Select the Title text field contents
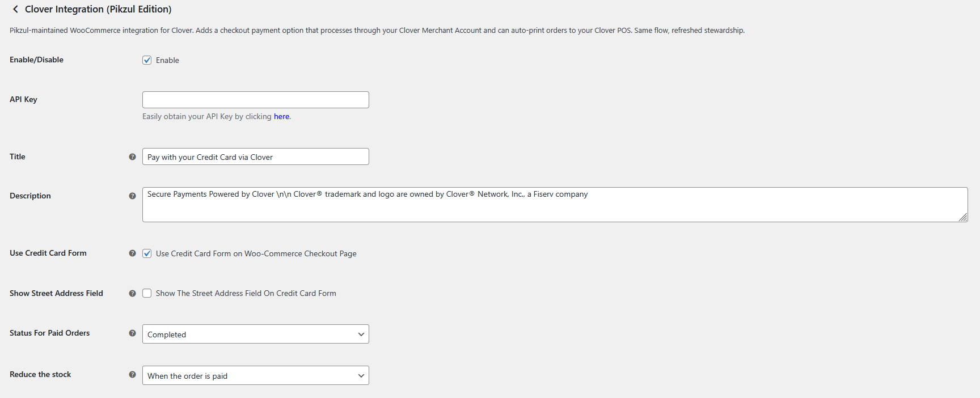The width and height of the screenshot is (980, 398). 255,156
